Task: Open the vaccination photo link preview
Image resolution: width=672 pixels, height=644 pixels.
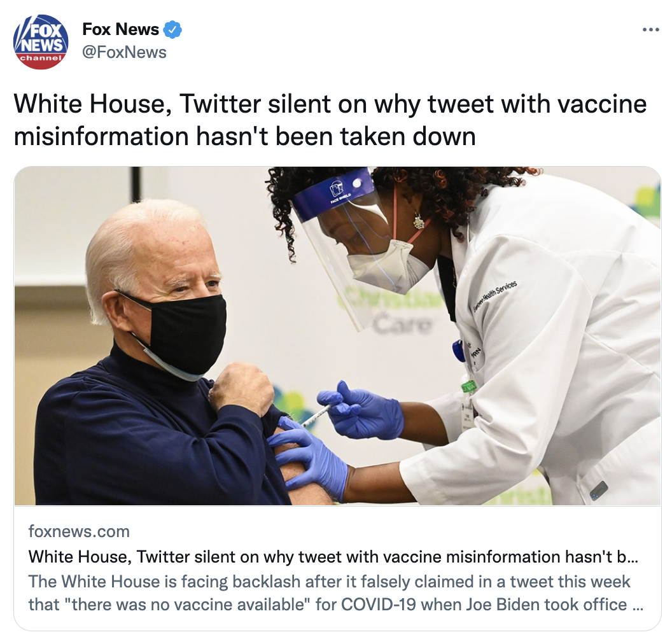Action: click(337, 336)
